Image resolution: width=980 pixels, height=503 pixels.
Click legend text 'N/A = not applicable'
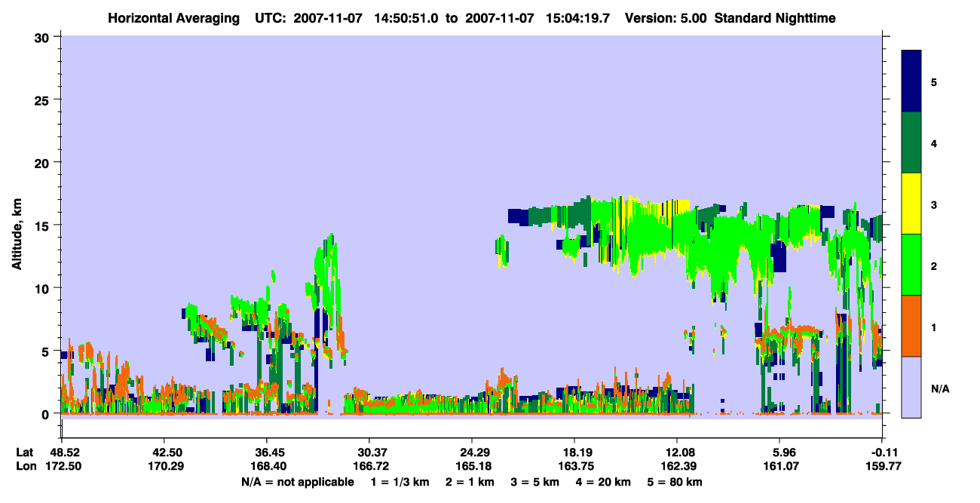point(297,482)
